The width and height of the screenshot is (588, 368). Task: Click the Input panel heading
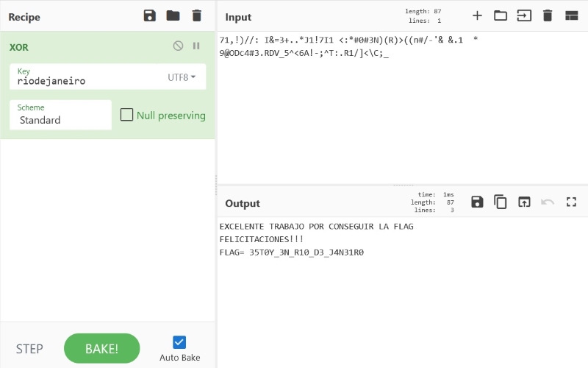[238, 17]
